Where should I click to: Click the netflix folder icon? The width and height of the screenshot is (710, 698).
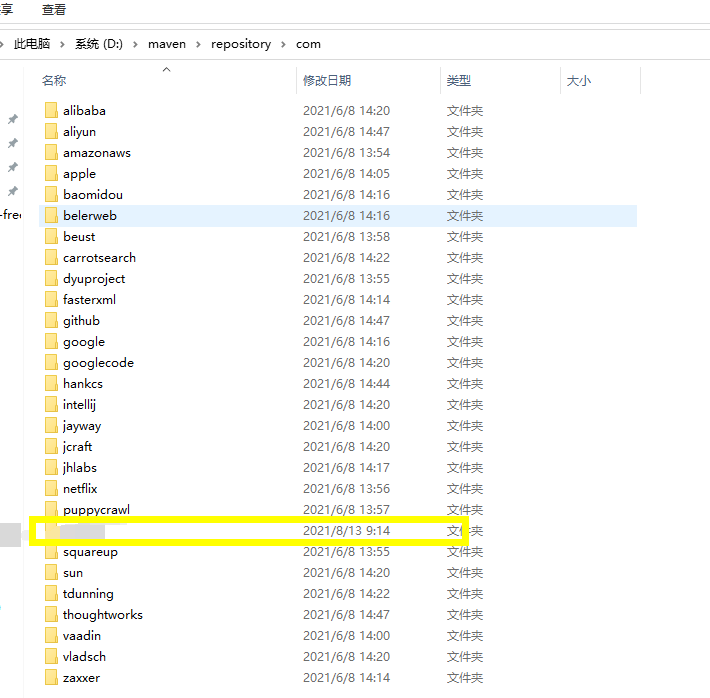click(51, 488)
